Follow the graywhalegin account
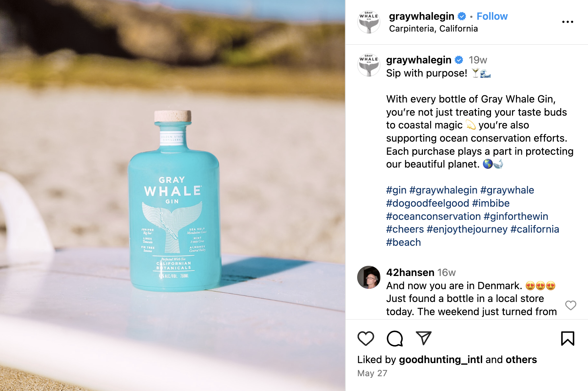Image resolution: width=588 pixels, height=391 pixels. [492, 16]
